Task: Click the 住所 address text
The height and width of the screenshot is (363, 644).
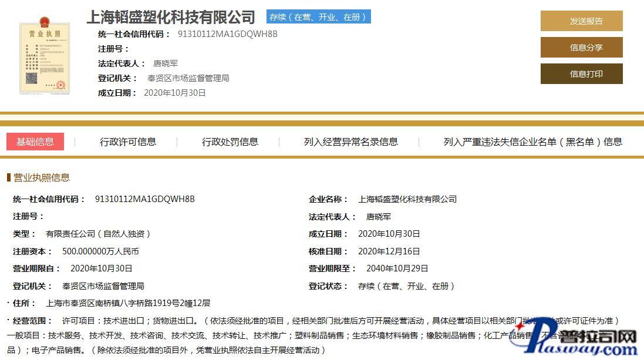Action: coord(128,303)
